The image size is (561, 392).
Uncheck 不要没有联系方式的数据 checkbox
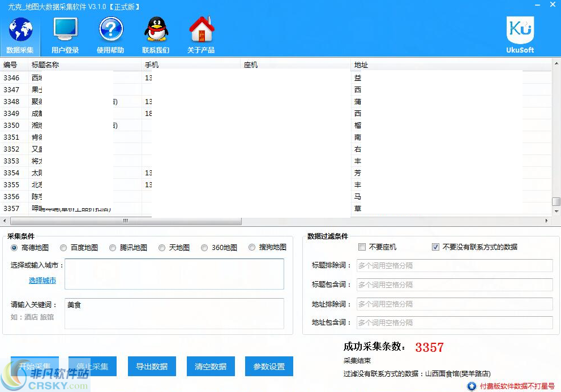(435, 247)
